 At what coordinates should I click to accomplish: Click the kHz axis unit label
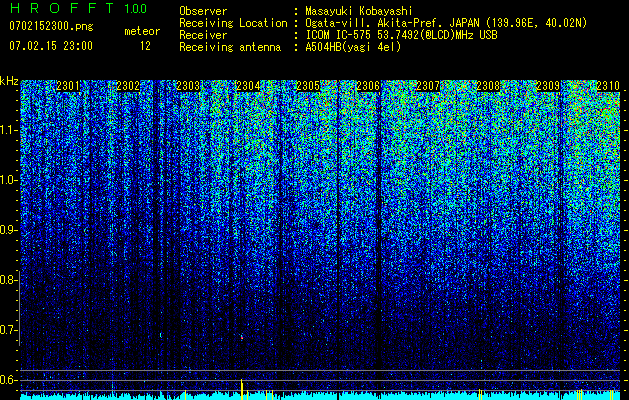click(x=9, y=81)
